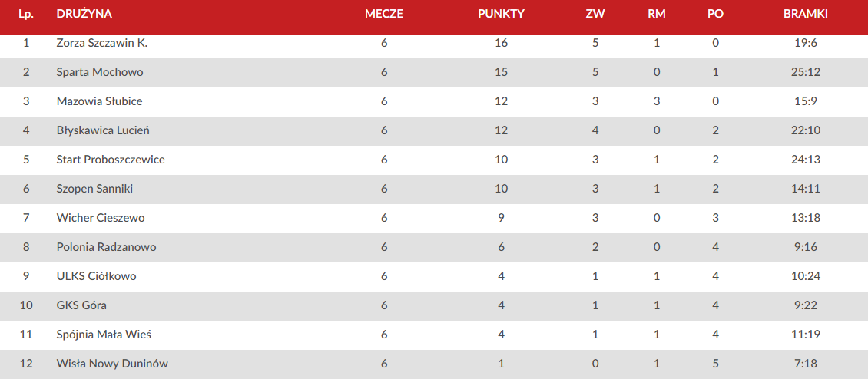Viewport: 868px width, 379px height.
Task: Click the DRUŻYNA column header
Action: coord(84,15)
